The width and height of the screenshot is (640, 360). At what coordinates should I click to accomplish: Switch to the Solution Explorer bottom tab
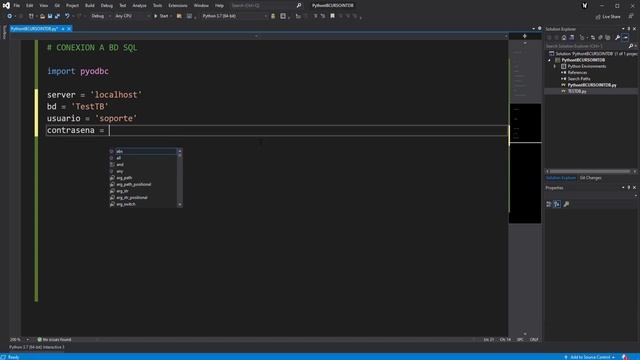pyautogui.click(x=561, y=178)
